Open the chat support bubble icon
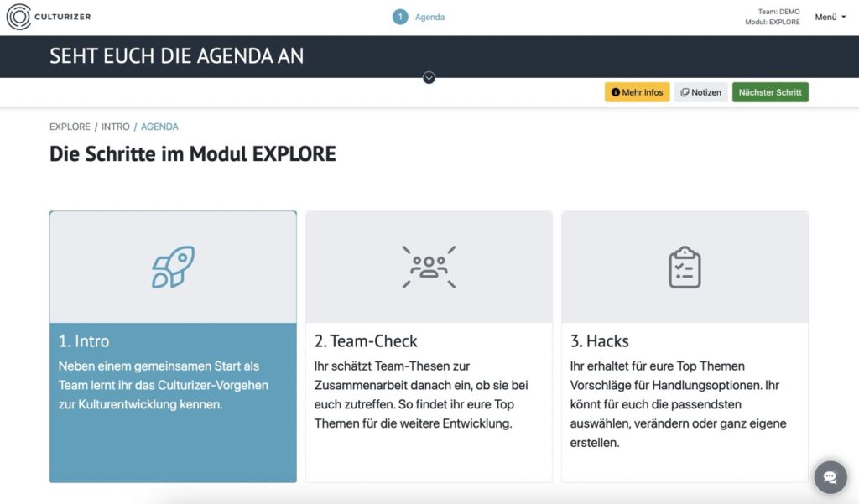859x504 pixels. (830, 477)
